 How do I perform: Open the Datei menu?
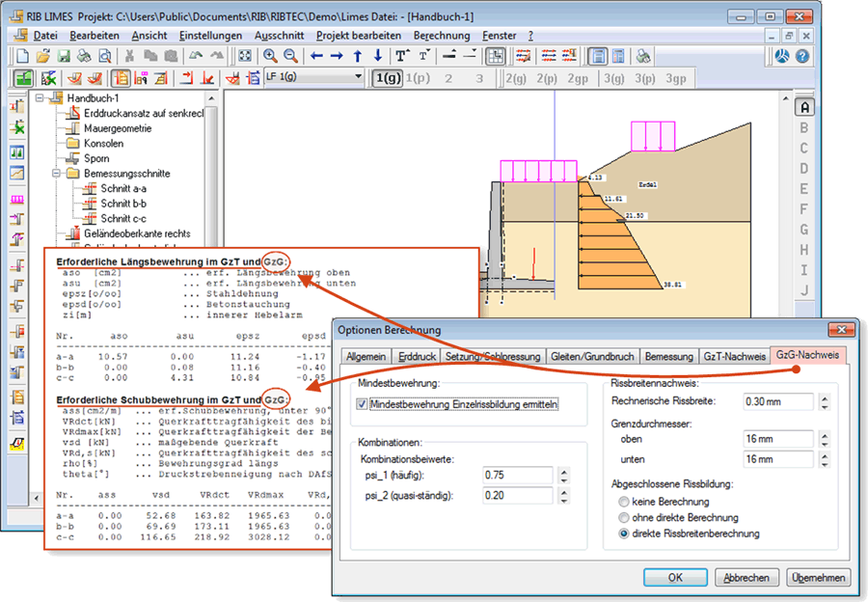(x=45, y=36)
